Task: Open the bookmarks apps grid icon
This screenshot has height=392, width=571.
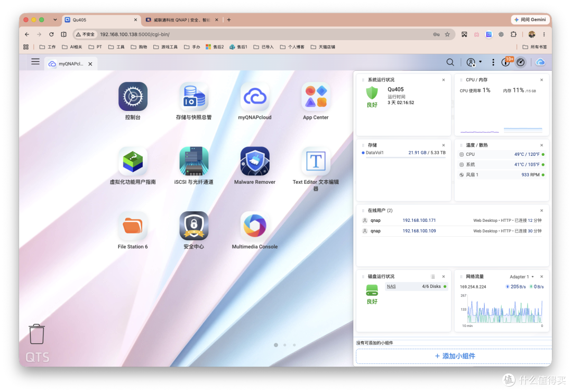Action: (26, 47)
